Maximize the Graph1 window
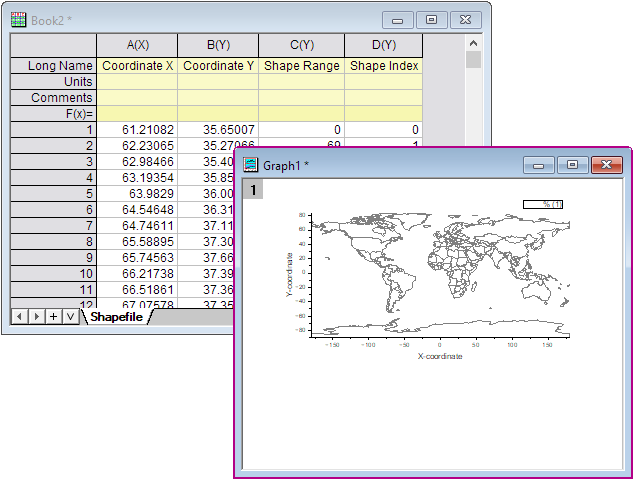The image size is (634, 481). coord(572,164)
